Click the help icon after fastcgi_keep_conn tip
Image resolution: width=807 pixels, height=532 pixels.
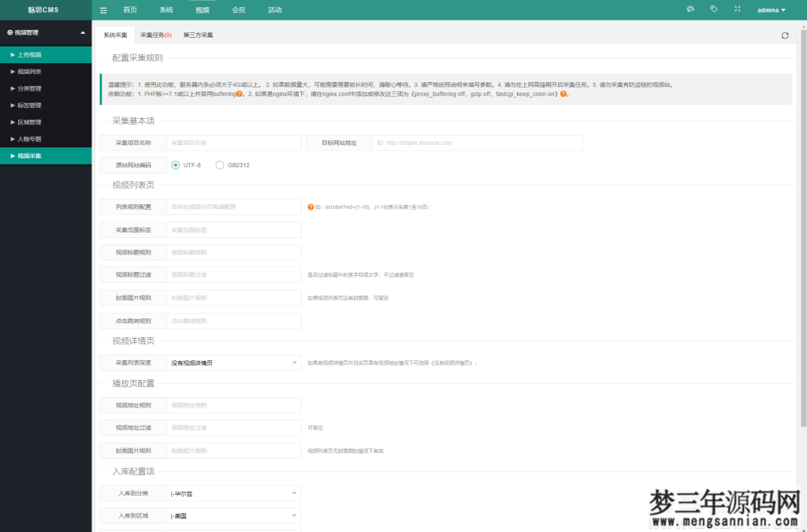coord(563,96)
